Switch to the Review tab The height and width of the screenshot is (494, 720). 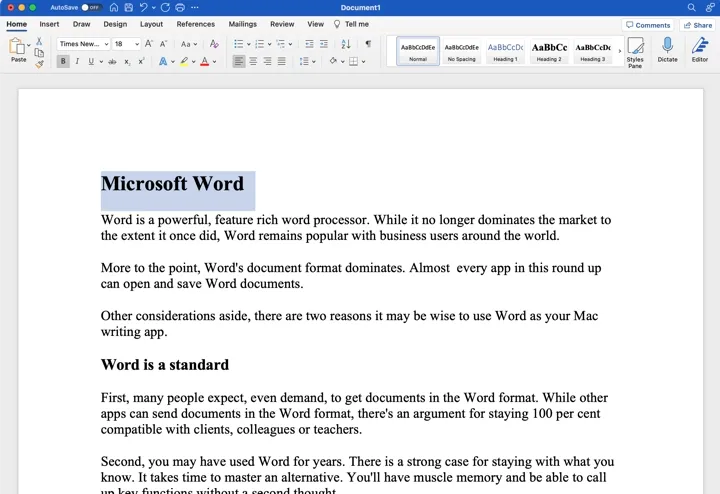[x=282, y=24]
